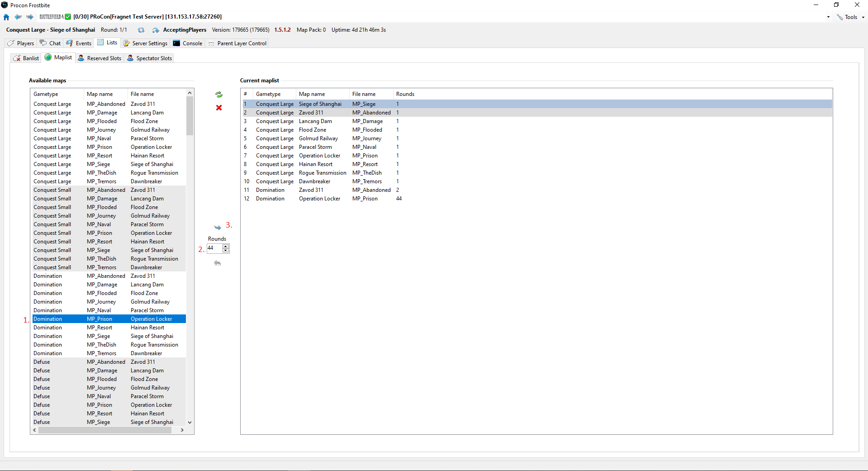Screen dimensions: 868x471
Task: Increase Rounds with the up spinner arrow
Action: point(226,246)
